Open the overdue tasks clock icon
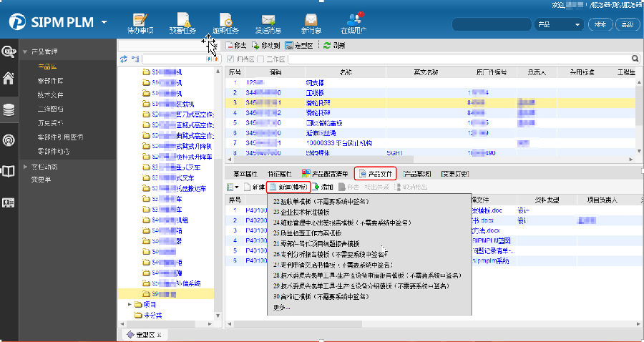The width and height of the screenshot is (644, 342). (x=225, y=20)
